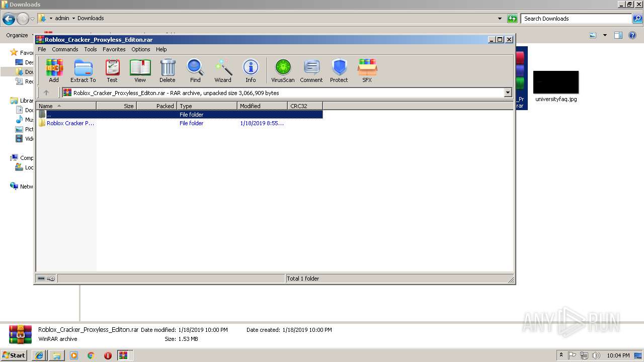Open the Comment tool
644x362 pixels.
point(311,70)
